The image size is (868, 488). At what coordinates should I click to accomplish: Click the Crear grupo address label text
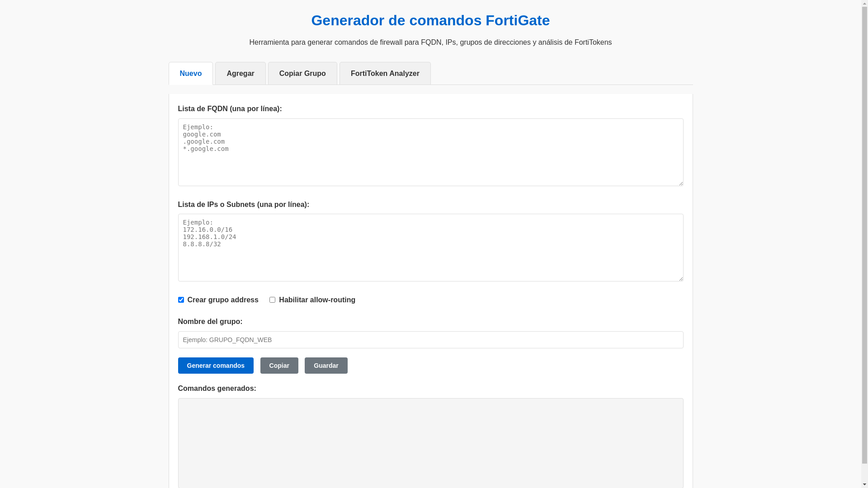[223, 300]
